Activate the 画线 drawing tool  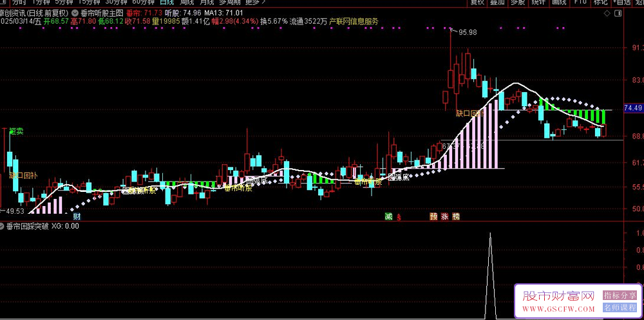click(x=559, y=2)
